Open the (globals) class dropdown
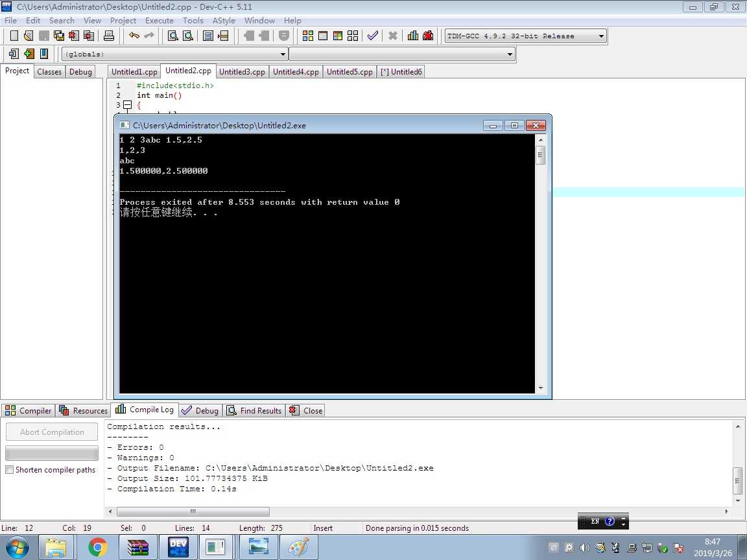This screenshot has height=560, width=747. [x=283, y=54]
